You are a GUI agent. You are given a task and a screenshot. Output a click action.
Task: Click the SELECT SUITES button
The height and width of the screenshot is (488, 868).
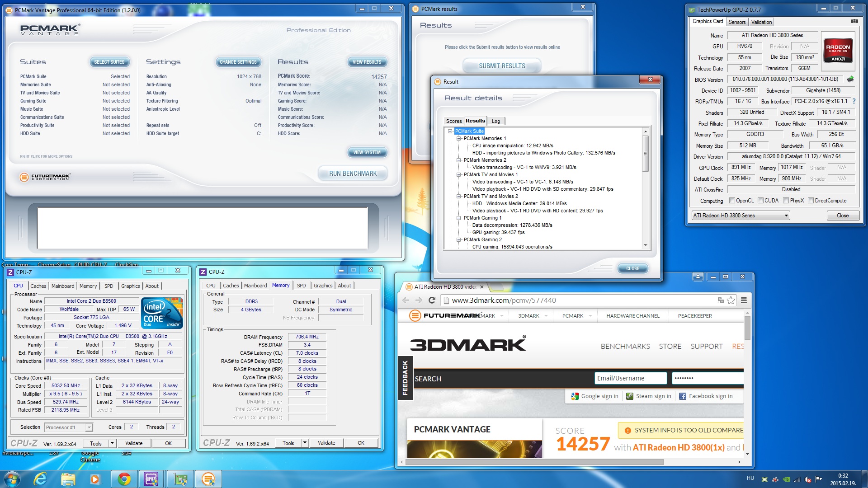(109, 62)
